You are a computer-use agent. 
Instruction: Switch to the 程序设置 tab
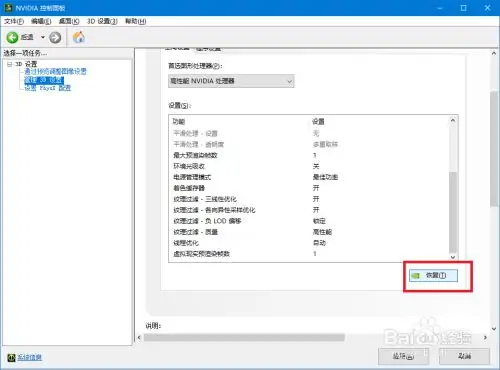point(208,49)
